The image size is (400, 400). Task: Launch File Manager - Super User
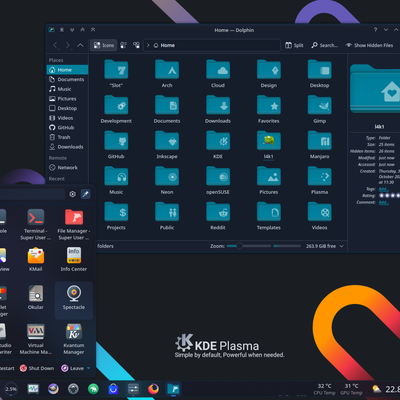[74, 225]
